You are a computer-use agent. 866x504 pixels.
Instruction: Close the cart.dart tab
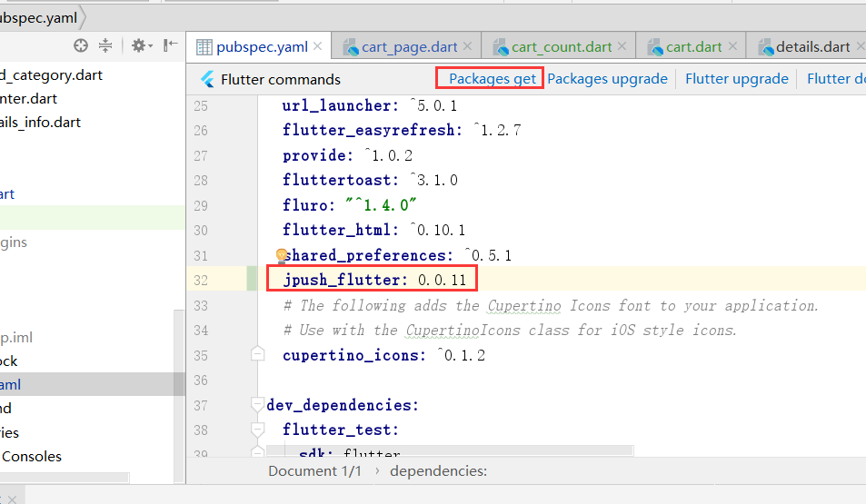[732, 46]
